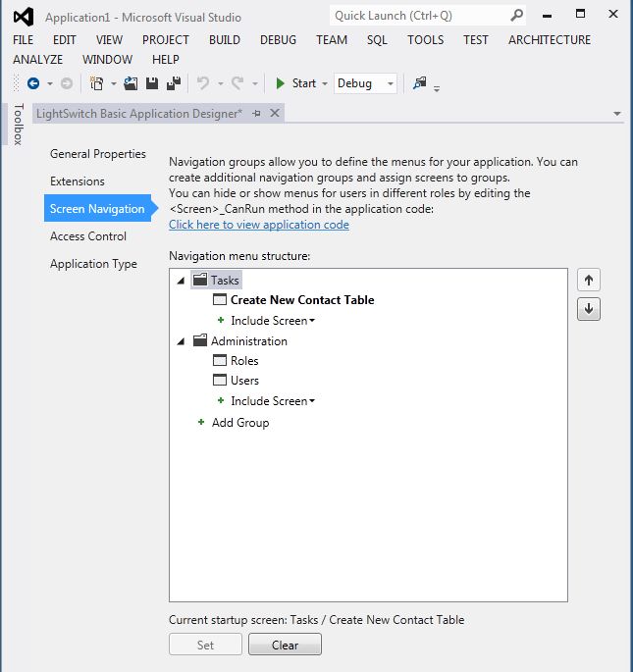The height and width of the screenshot is (672, 633).
Task: Select the Roles label in Administration
Action: (x=244, y=360)
